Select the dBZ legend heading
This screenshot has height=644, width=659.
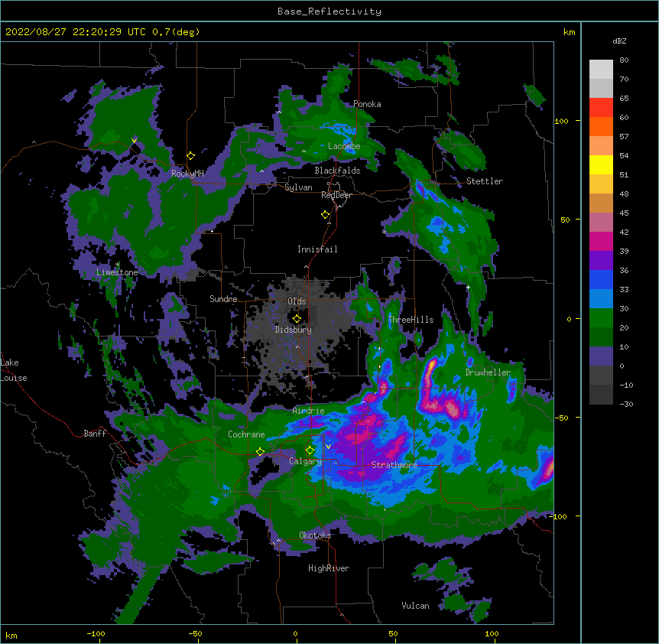[x=619, y=41]
